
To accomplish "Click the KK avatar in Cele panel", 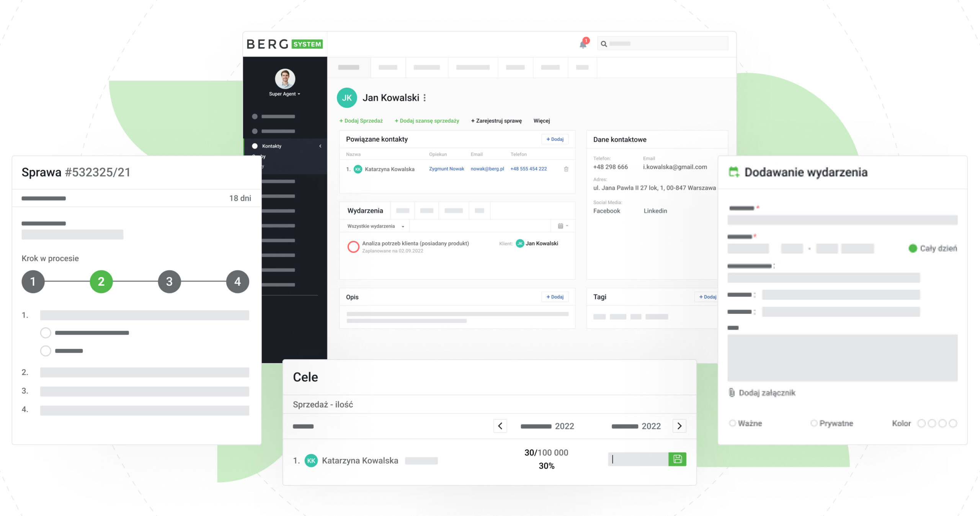I will pyautogui.click(x=311, y=460).
